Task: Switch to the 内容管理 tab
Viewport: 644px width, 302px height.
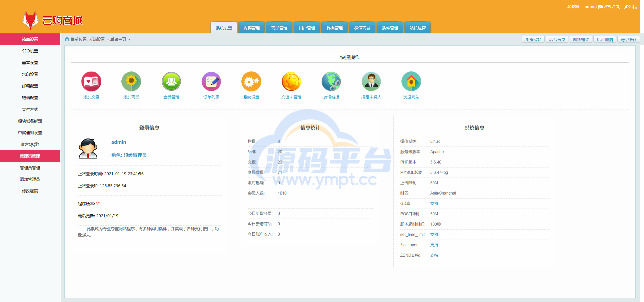Action: tap(252, 28)
